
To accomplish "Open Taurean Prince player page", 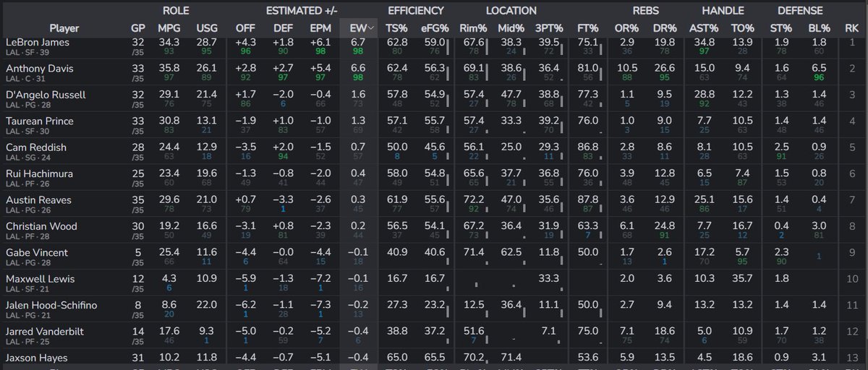I will (39, 121).
